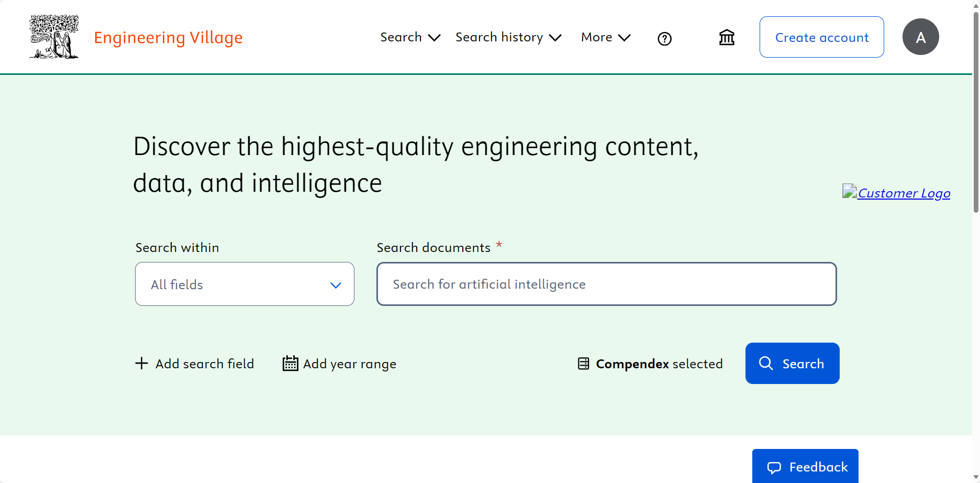Click the broken Customer Logo image icon
Image resolution: width=980 pixels, height=483 pixels.
[849, 191]
